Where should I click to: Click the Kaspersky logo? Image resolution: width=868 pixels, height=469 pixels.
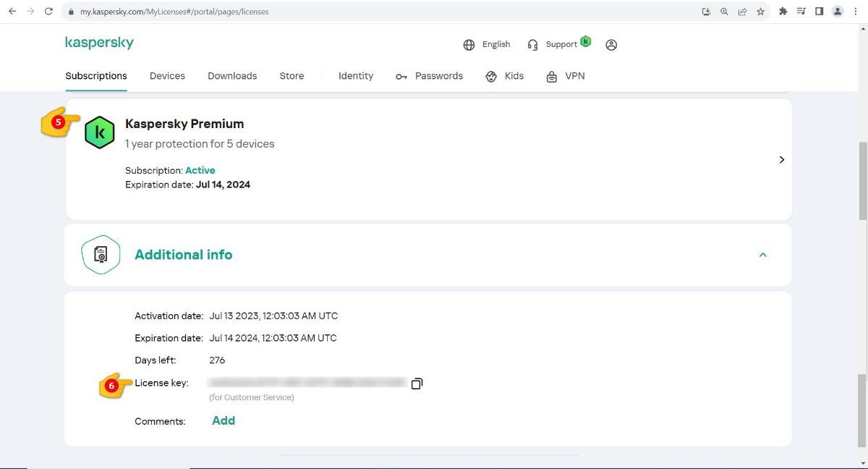click(x=99, y=43)
